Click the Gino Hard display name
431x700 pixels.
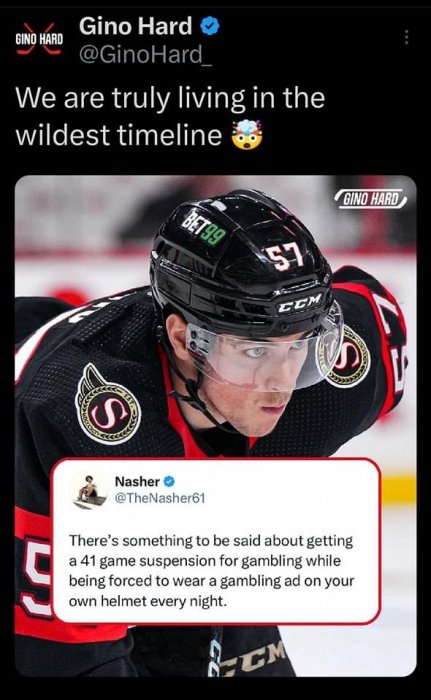coord(135,26)
